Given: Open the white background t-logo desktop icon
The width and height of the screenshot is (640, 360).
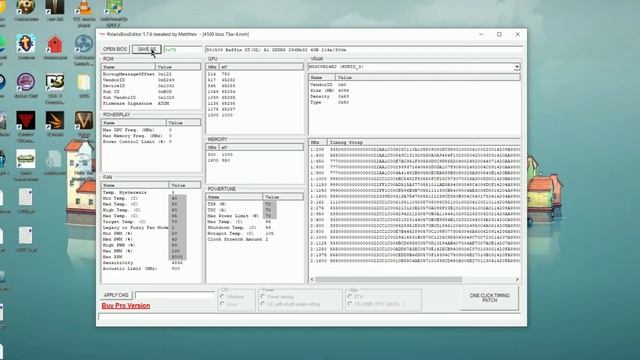Looking at the screenshot, I should [x=26, y=44].
